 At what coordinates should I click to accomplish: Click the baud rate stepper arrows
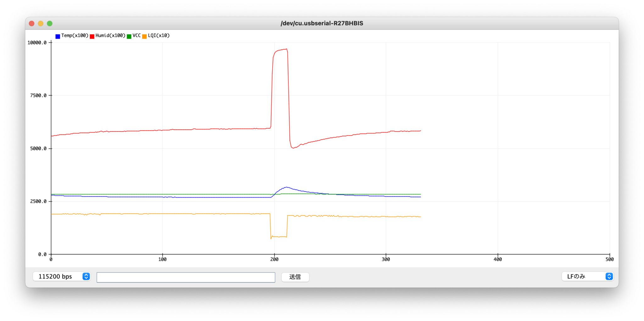tap(86, 277)
